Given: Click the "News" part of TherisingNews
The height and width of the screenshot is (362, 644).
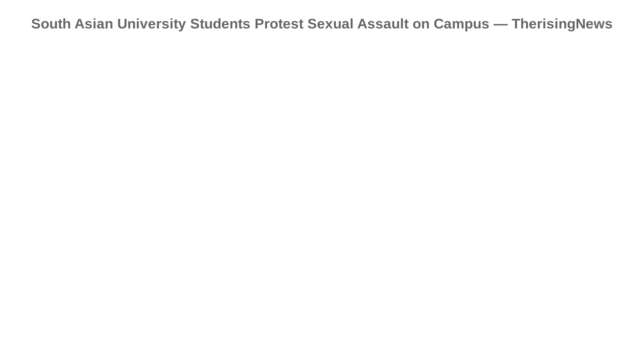Looking at the screenshot, I should [x=594, y=24].
